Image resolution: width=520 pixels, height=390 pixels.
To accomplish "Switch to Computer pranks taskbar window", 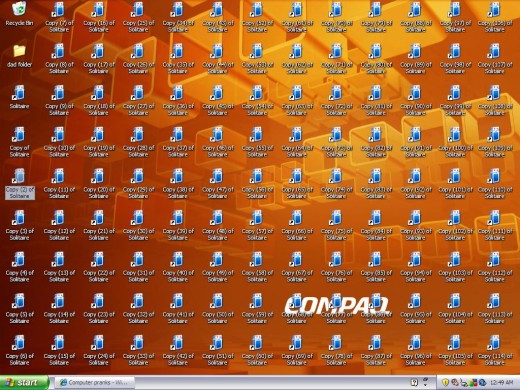I will click(x=95, y=383).
